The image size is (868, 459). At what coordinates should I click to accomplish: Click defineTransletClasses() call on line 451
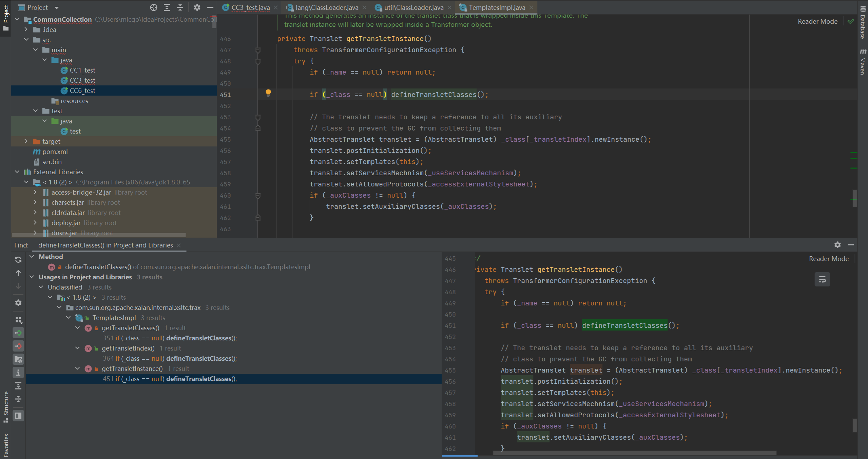[x=434, y=95]
